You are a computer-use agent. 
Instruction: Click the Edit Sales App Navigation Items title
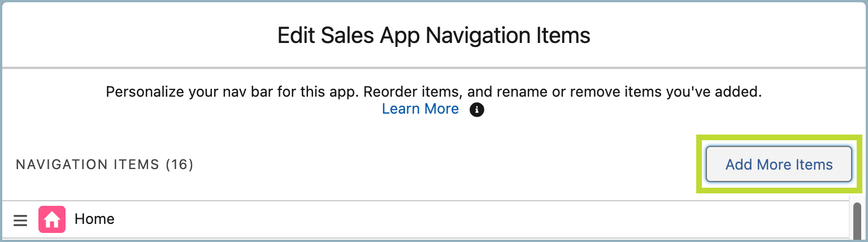point(433,36)
